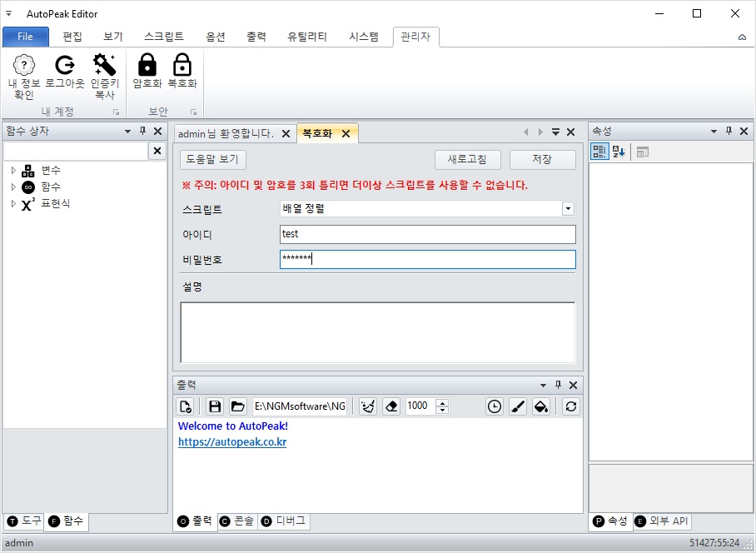This screenshot has height=553, width=756.
Task: Open 속성 panel options dropdown arrow
Action: click(x=714, y=131)
